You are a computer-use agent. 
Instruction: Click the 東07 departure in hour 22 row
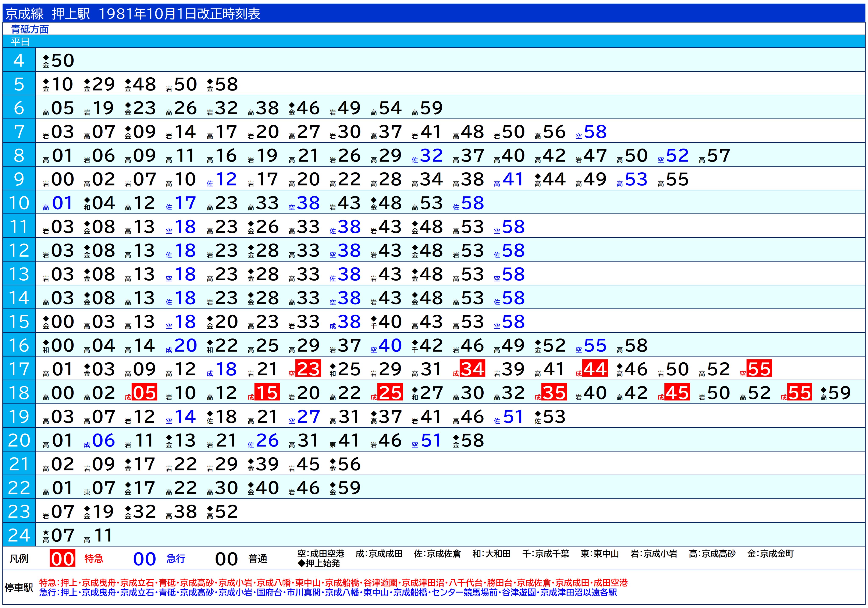click(x=99, y=488)
